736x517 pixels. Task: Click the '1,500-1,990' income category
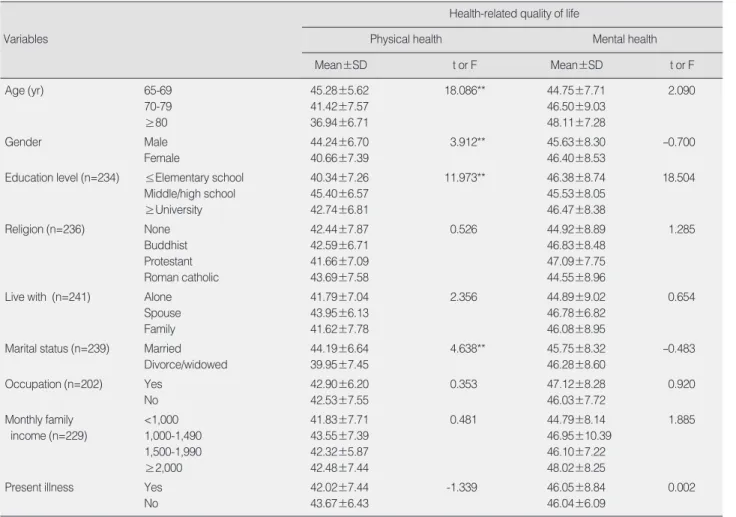[173, 452]
